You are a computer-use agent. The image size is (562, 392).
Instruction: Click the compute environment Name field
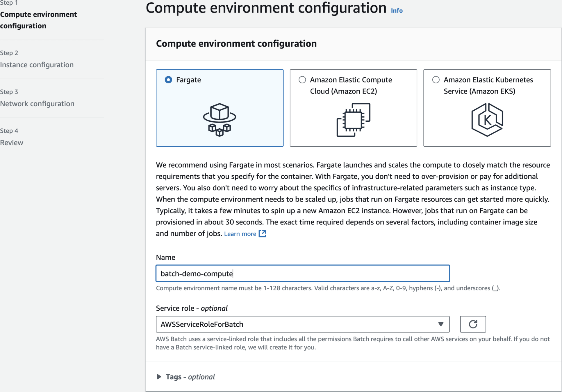(x=302, y=274)
